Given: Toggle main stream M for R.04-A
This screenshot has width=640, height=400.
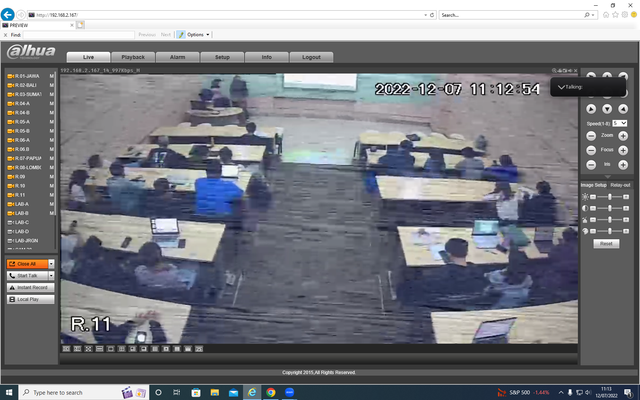Looking at the screenshot, I should click(51, 103).
